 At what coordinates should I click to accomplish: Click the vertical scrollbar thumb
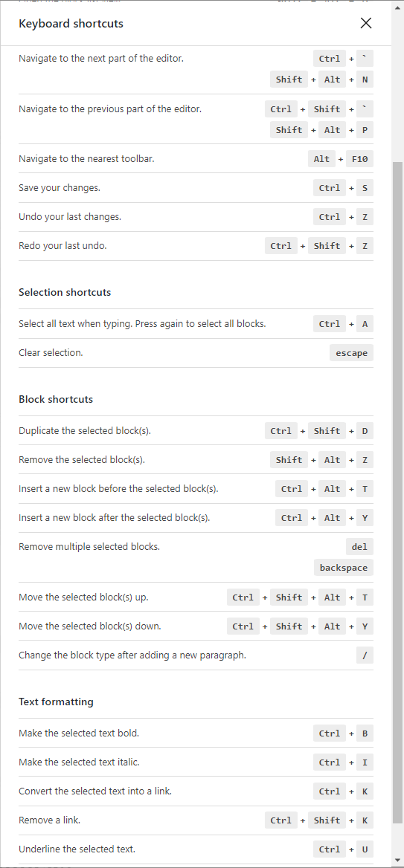click(x=398, y=493)
